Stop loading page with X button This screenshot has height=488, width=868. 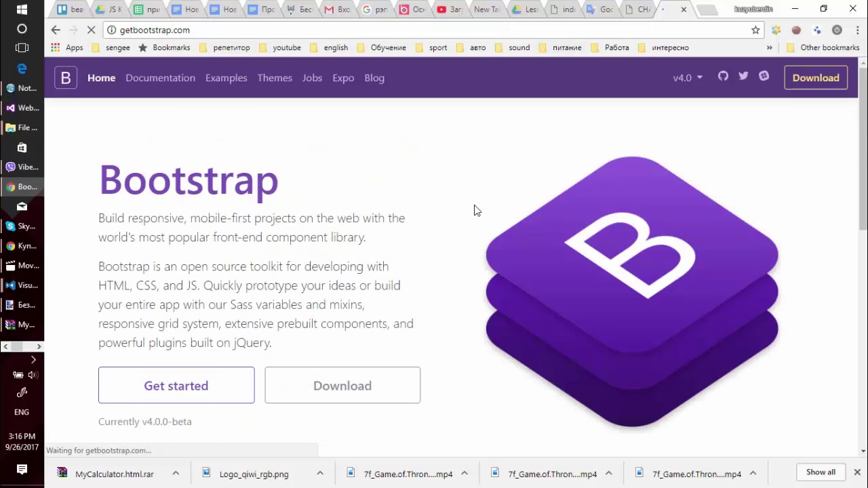tap(91, 30)
